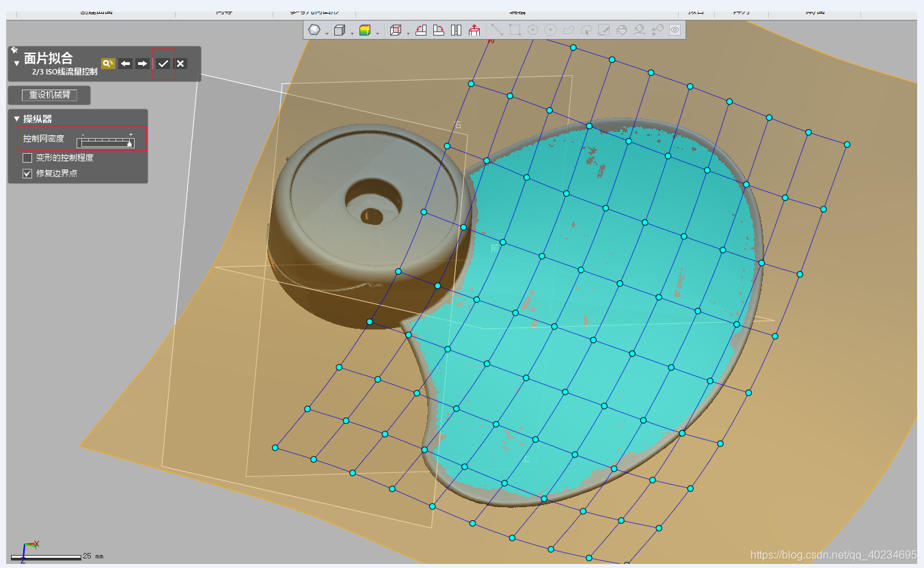924x568 pixels.
Task: Adjust the 控制网密度 slider handle
Action: pos(129,144)
